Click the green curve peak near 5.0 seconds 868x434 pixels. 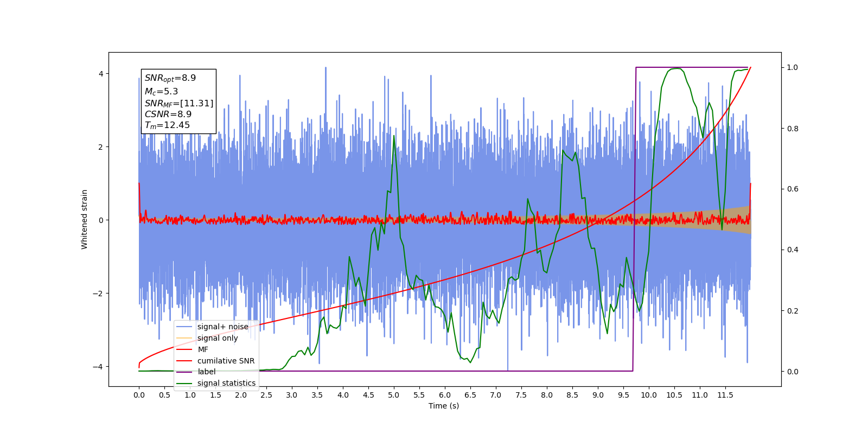pos(394,136)
